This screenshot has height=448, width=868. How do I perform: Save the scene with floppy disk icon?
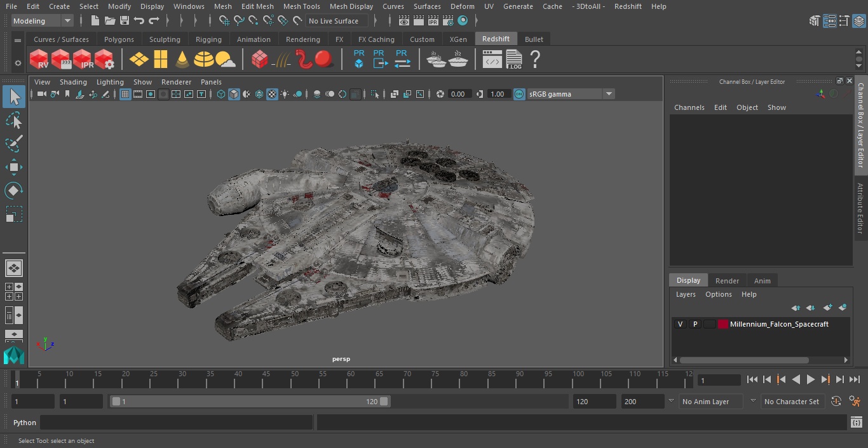(x=125, y=21)
